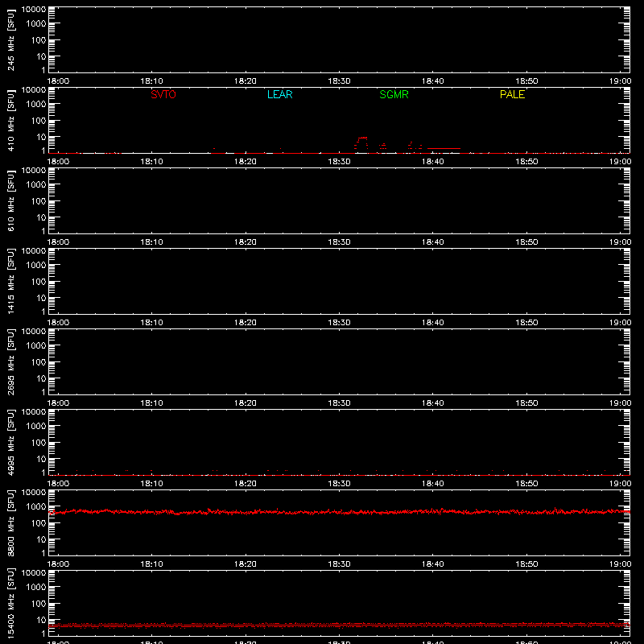This screenshot has height=644, width=644.
Task: Click 18:30 tick under the 245 MHz panel
Action: pos(339,81)
